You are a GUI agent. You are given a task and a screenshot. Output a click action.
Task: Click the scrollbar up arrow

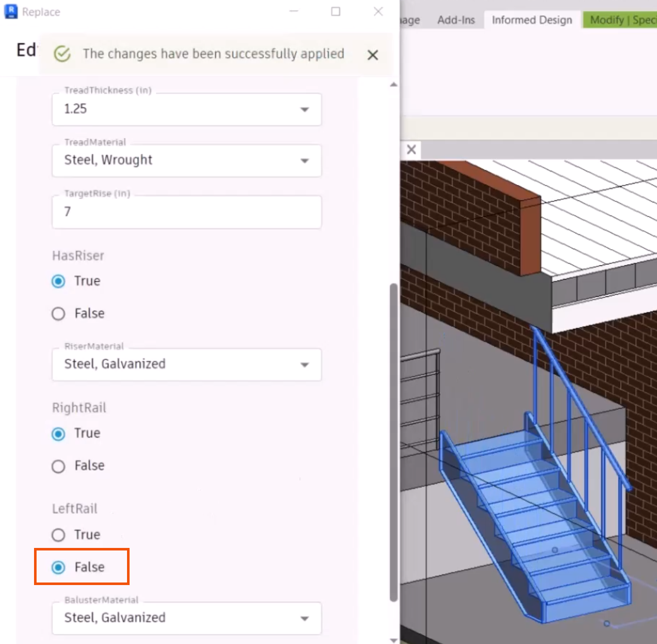pyautogui.click(x=393, y=84)
